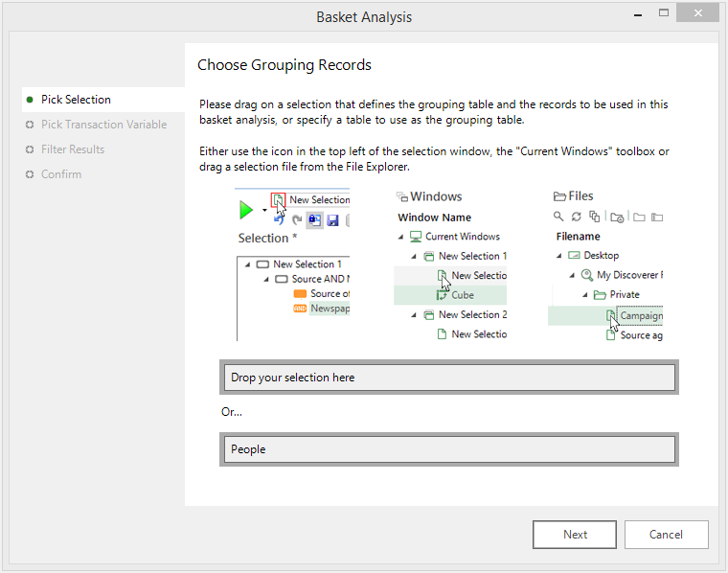
Task: Click the 'Filename' column header
Action: click(x=578, y=237)
